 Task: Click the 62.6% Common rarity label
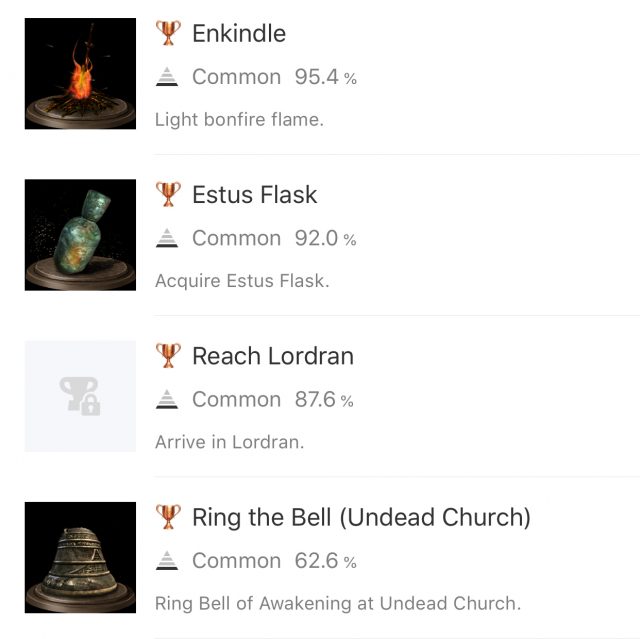[273, 560]
